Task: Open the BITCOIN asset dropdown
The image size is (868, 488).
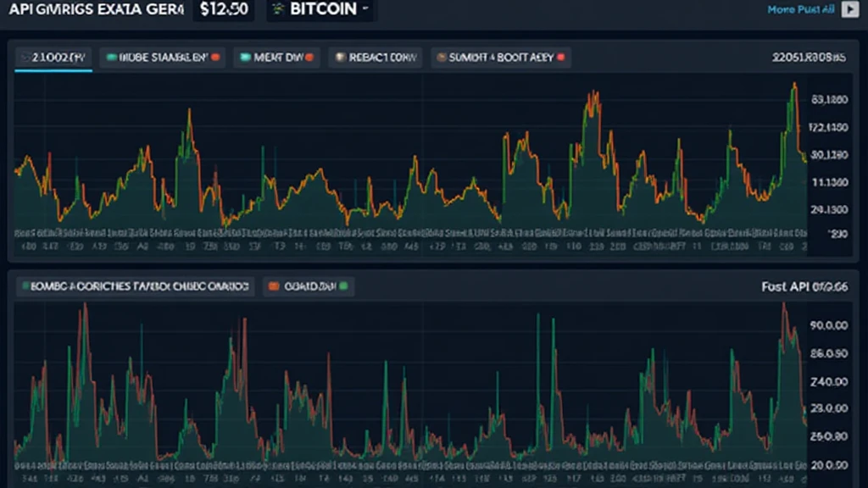Action: click(x=320, y=10)
